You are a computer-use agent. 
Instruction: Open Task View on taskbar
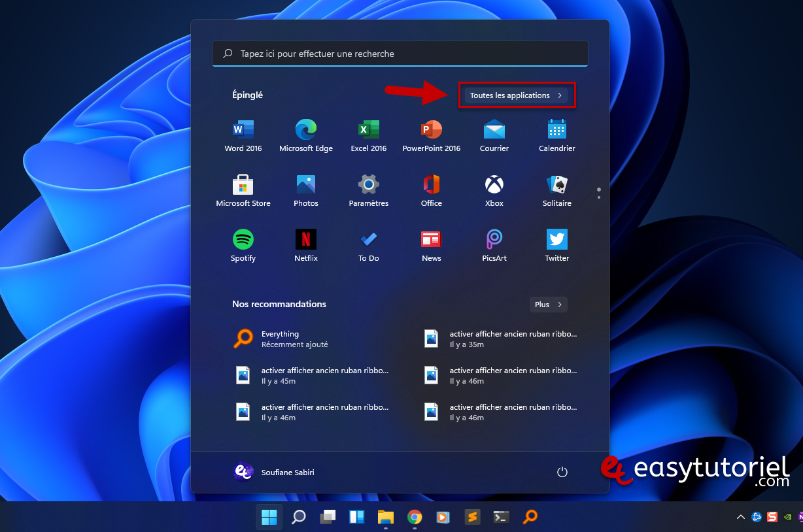click(x=328, y=517)
